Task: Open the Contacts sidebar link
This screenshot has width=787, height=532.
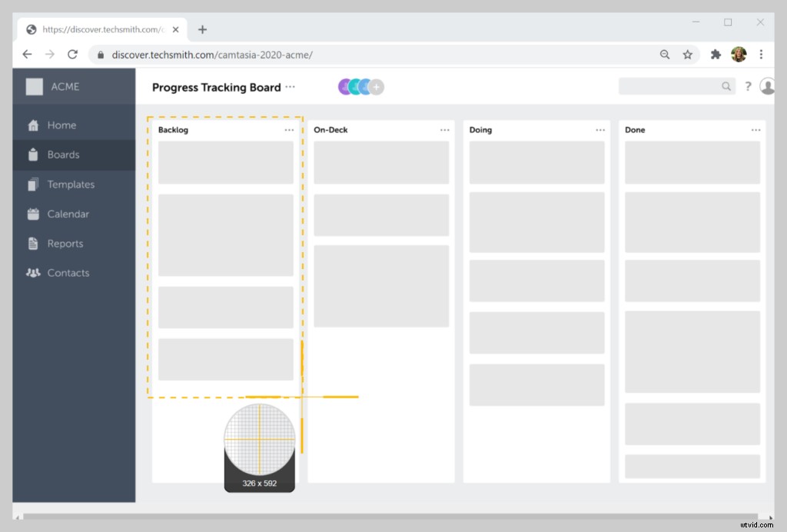Action: (68, 273)
